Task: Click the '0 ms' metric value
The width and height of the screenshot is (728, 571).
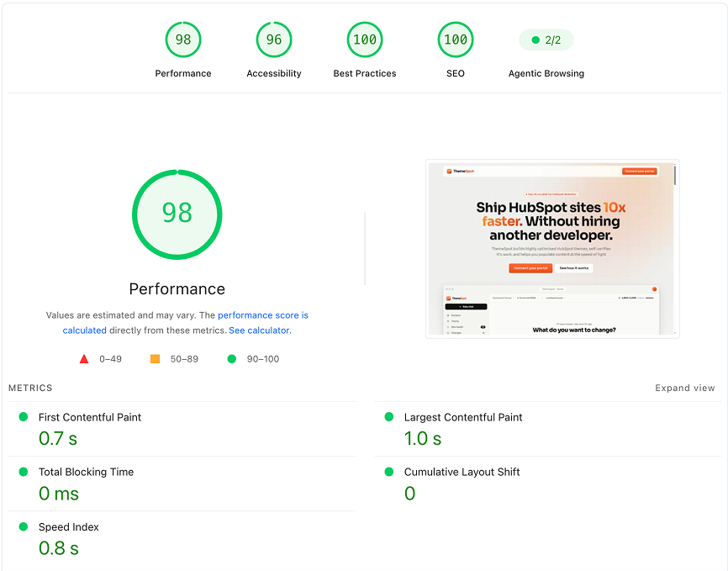Action: tap(59, 494)
